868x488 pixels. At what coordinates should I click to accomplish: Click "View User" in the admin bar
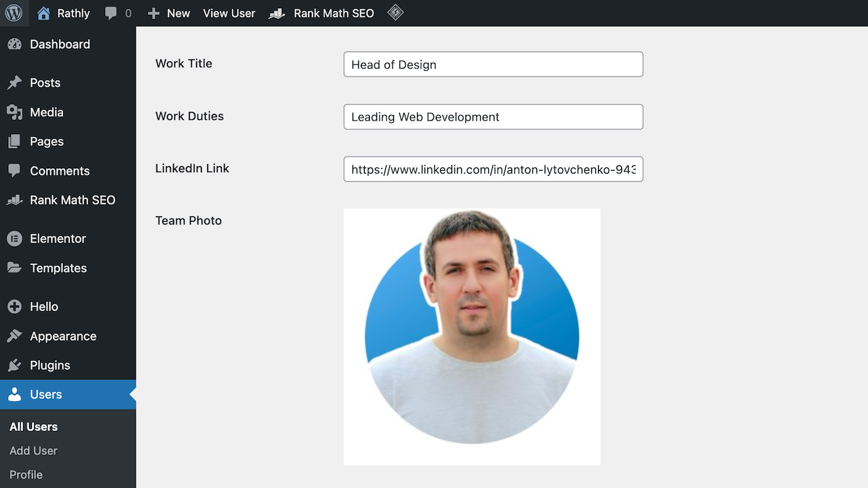tap(229, 13)
